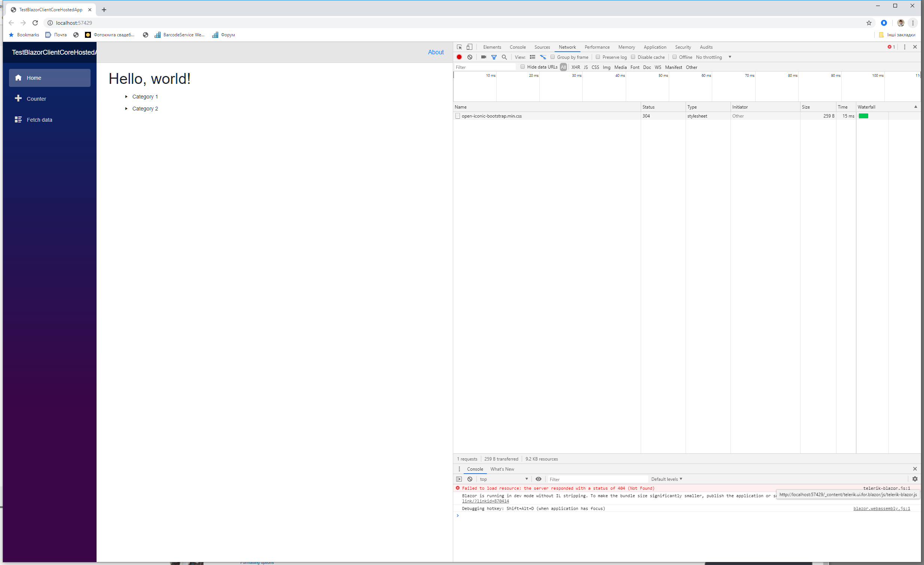Click the red record network log button
This screenshot has height=565, width=924.
click(459, 57)
